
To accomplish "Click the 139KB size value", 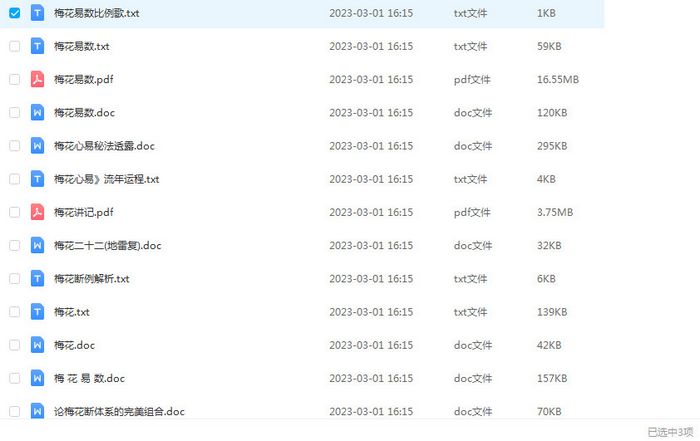I will [x=552, y=312].
